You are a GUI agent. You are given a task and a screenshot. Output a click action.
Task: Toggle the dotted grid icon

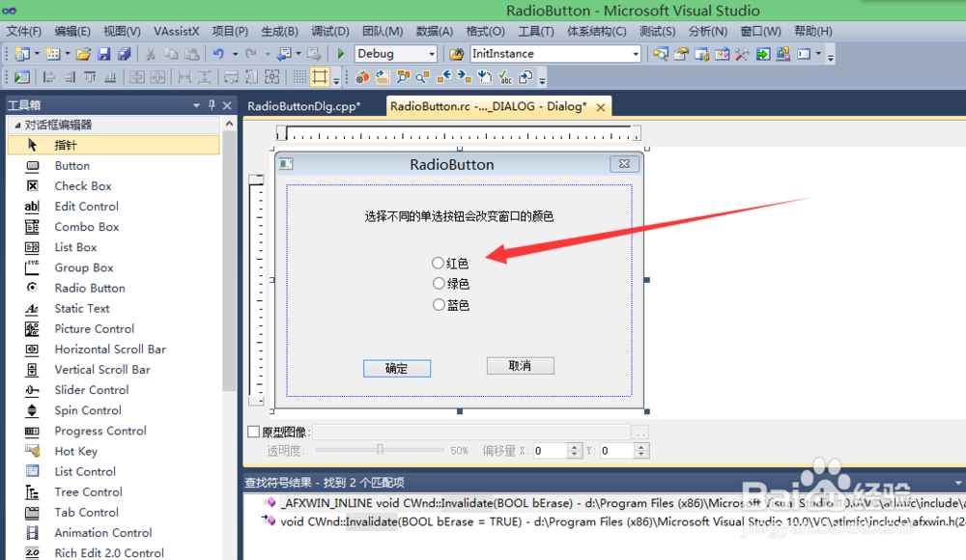pyautogui.click(x=299, y=77)
